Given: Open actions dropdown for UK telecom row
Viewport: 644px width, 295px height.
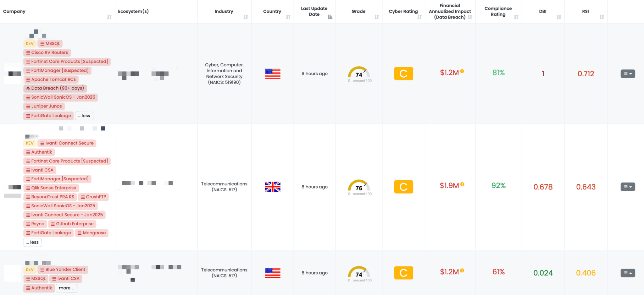Looking at the screenshot, I should [628, 187].
